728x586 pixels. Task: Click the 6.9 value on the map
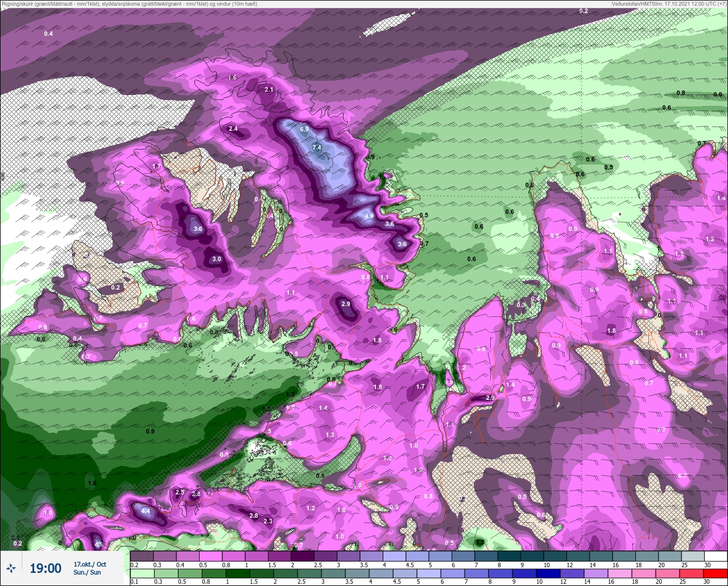click(304, 129)
